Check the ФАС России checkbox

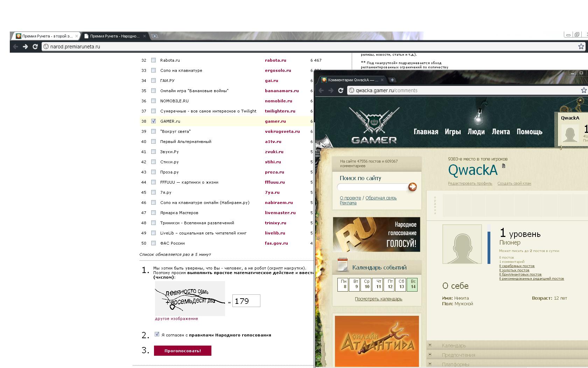click(x=153, y=243)
